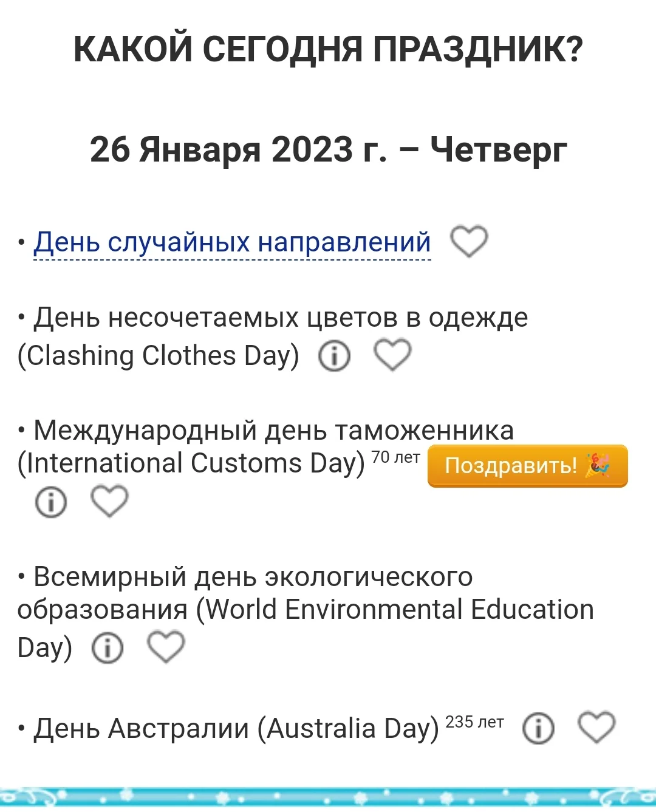Like День случайных направлений with heart icon
The width and height of the screenshot is (656, 812).
tap(468, 241)
